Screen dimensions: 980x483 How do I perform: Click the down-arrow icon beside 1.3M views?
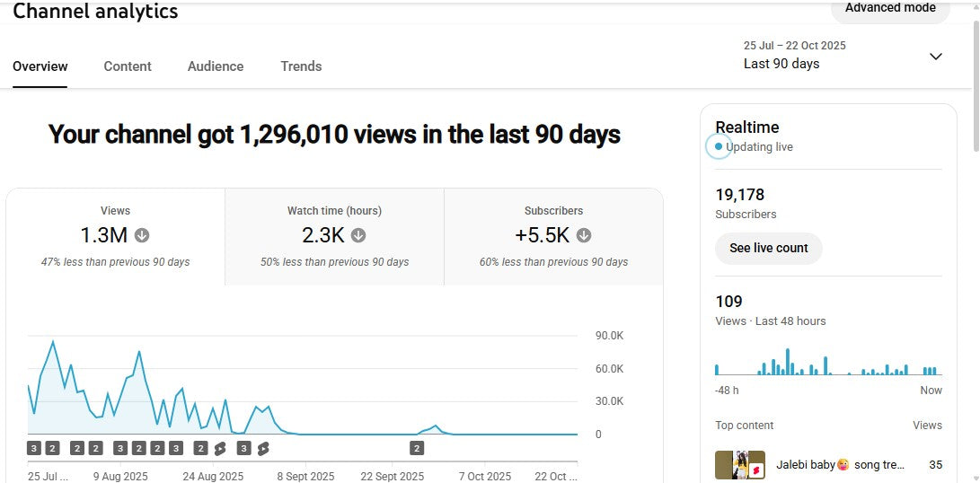click(142, 235)
